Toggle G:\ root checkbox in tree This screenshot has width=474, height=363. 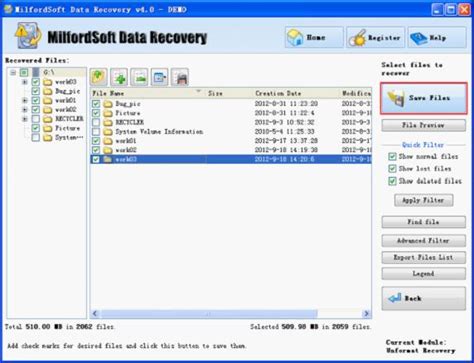24,72
